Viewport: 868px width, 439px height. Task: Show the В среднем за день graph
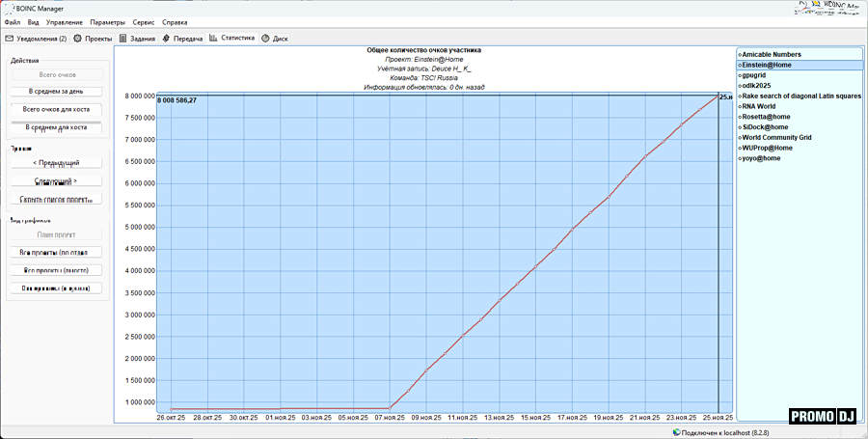pos(55,92)
